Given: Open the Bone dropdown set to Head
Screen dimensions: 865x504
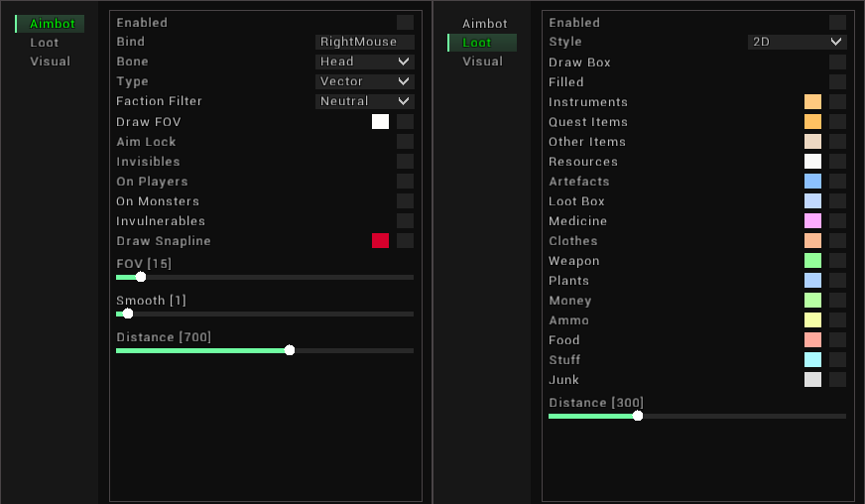Looking at the screenshot, I should (x=364, y=62).
